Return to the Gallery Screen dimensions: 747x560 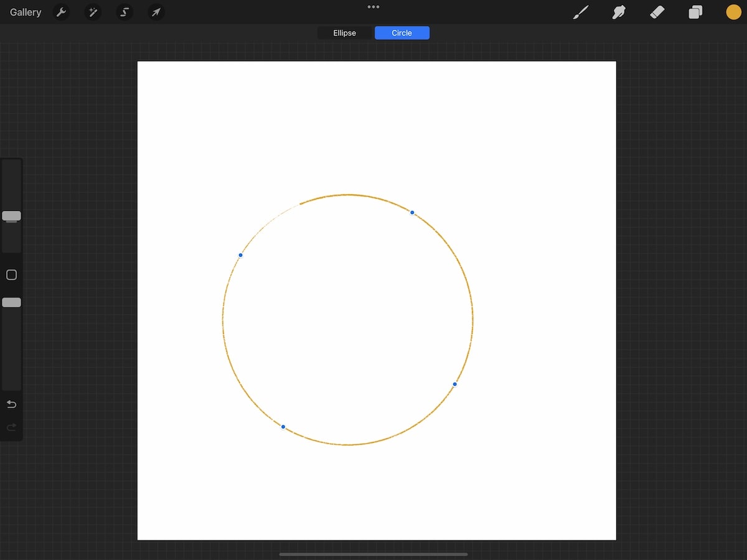25,12
